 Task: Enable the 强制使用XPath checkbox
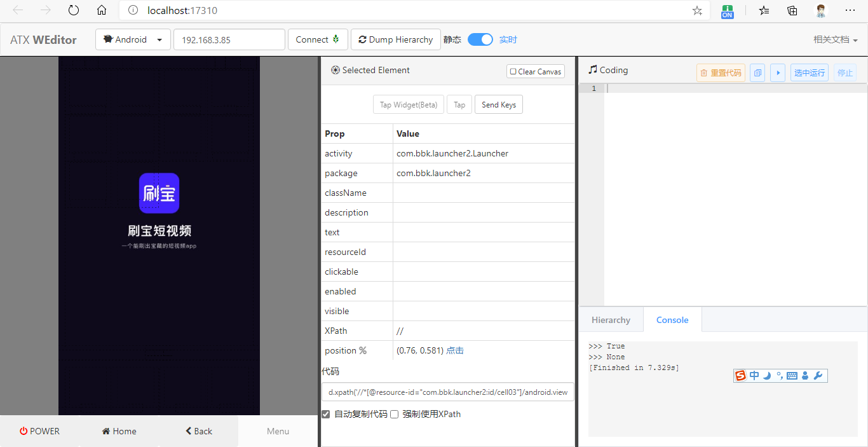[394, 414]
